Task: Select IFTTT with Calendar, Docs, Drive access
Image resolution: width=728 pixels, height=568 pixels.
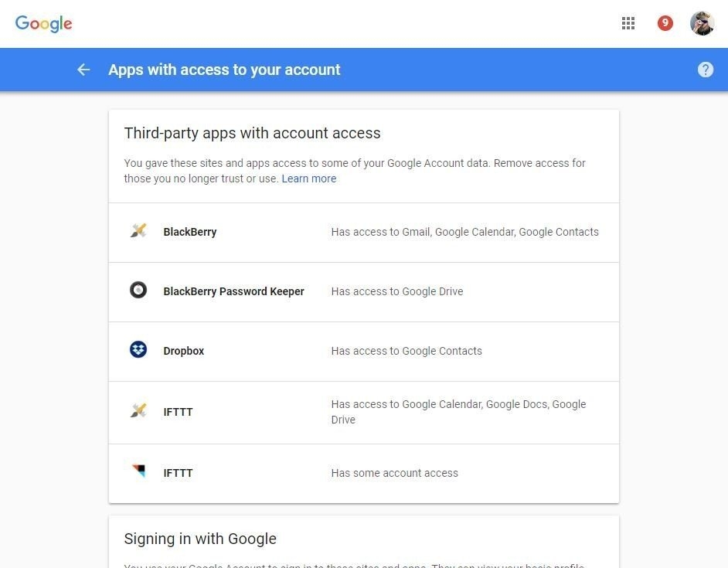Action: [x=178, y=412]
